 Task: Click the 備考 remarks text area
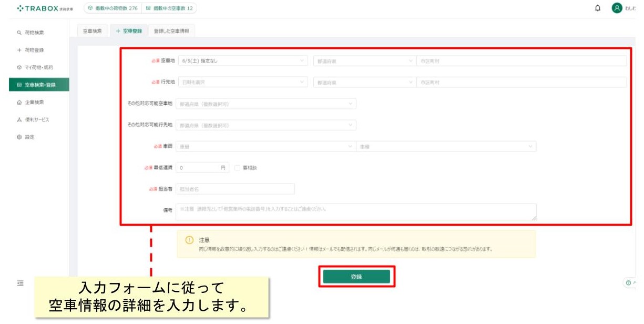[x=356, y=212]
